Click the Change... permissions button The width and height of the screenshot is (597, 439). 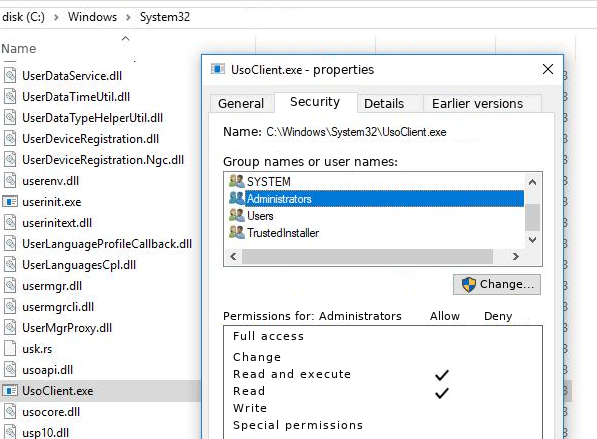coord(497,284)
